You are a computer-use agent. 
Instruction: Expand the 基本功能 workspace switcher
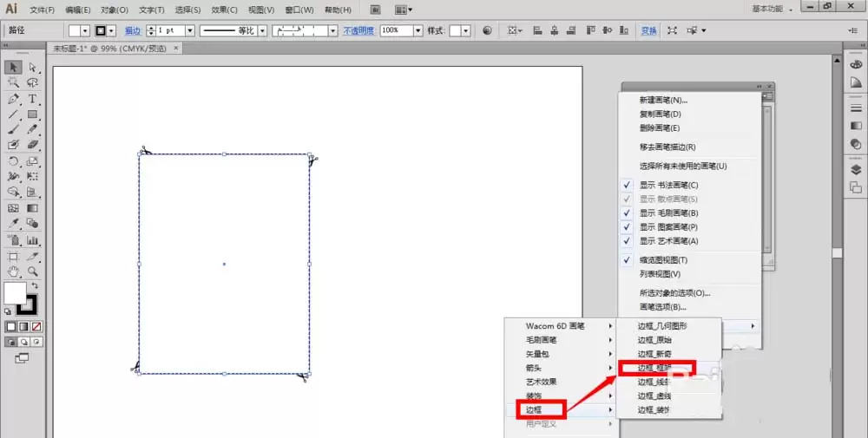(x=773, y=10)
